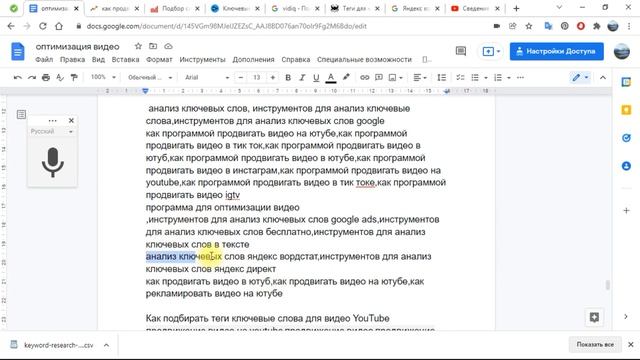Reload the page
640x360 pixels.
click(42, 26)
